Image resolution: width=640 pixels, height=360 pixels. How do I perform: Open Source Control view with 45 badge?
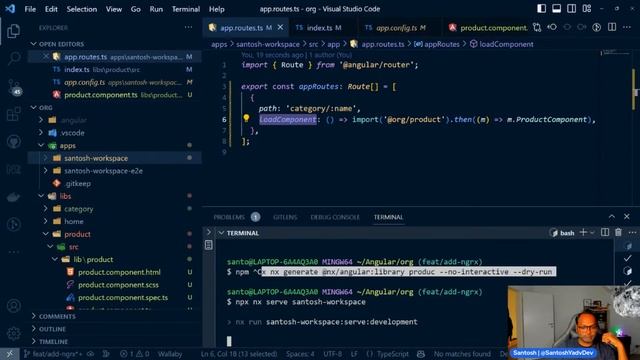[x=13, y=87]
